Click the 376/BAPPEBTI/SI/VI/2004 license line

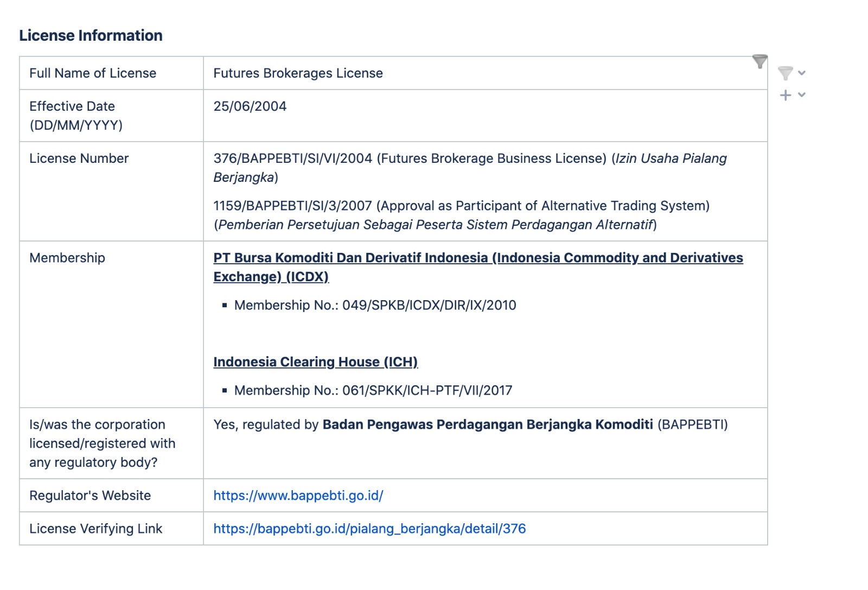point(410,158)
